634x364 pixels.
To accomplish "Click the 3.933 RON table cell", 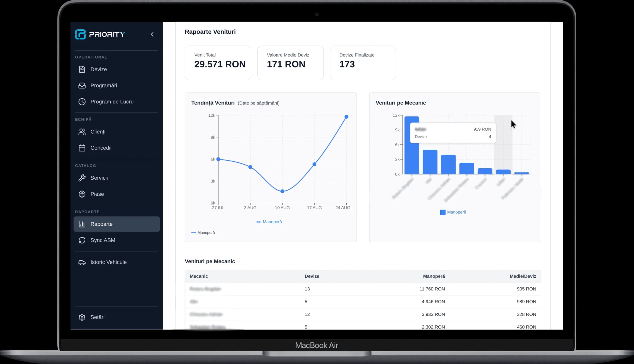I will [433, 315].
